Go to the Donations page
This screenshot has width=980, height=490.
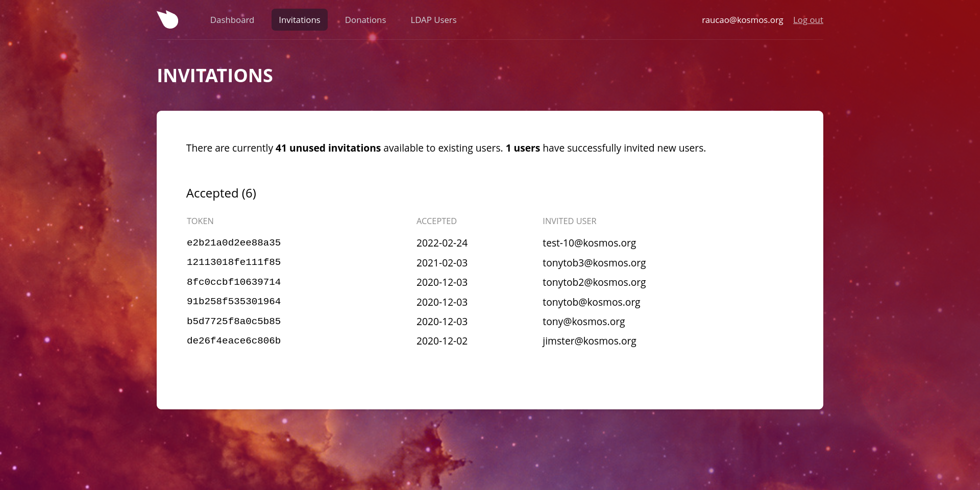pyautogui.click(x=365, y=20)
